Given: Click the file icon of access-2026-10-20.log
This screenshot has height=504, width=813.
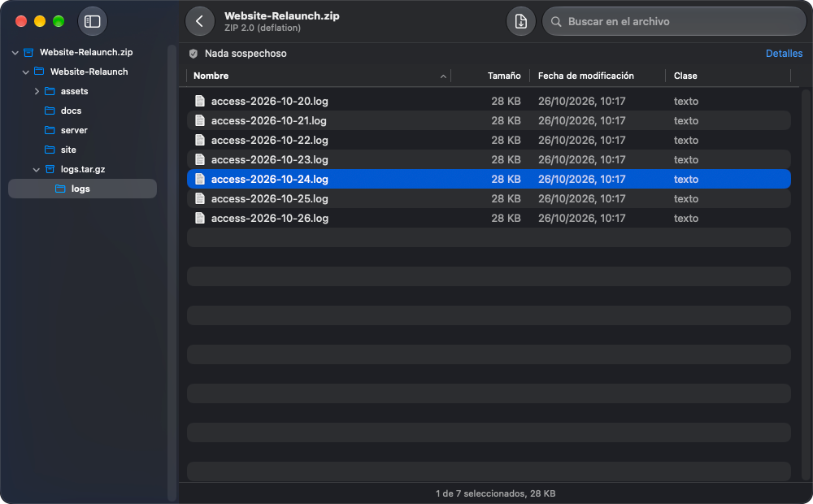Looking at the screenshot, I should pos(200,101).
